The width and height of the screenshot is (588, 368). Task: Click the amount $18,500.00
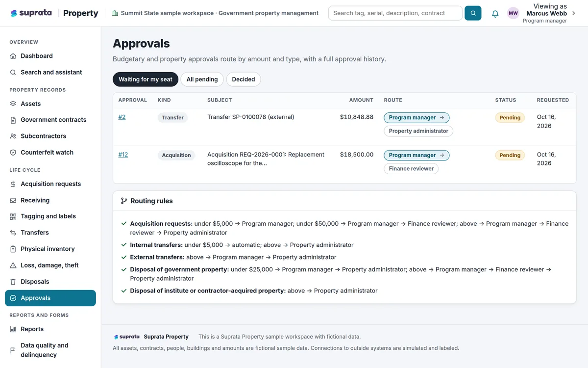[x=357, y=155]
